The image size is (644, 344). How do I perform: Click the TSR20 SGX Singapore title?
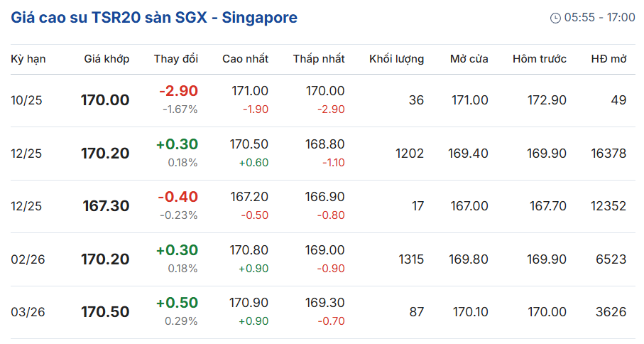154,18
